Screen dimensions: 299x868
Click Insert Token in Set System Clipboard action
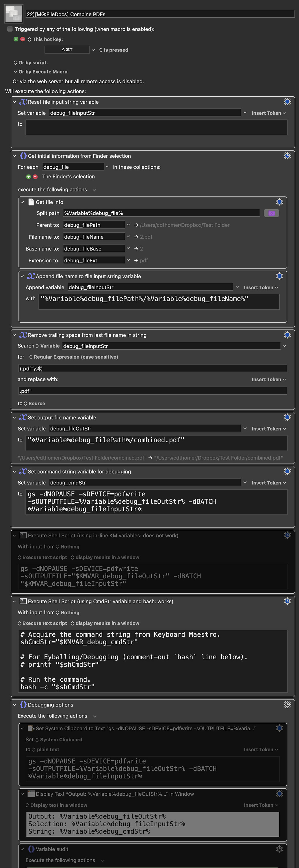pyautogui.click(x=261, y=749)
